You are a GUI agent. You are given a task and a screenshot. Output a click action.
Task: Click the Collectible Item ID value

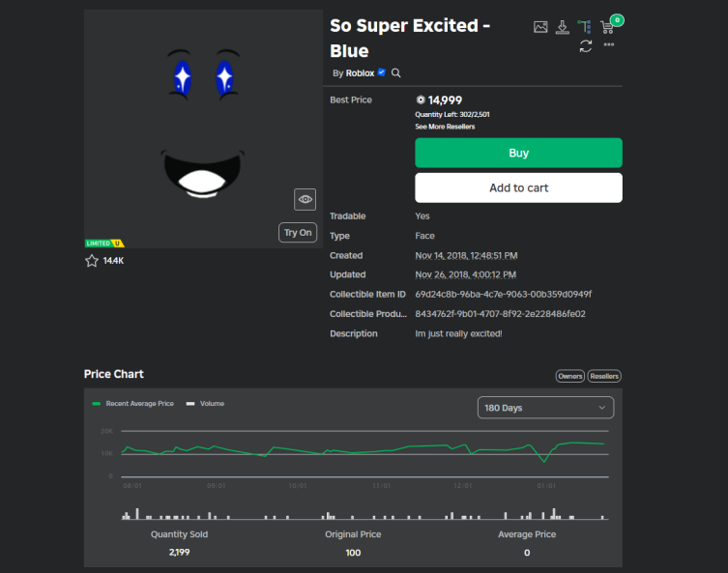(504, 294)
